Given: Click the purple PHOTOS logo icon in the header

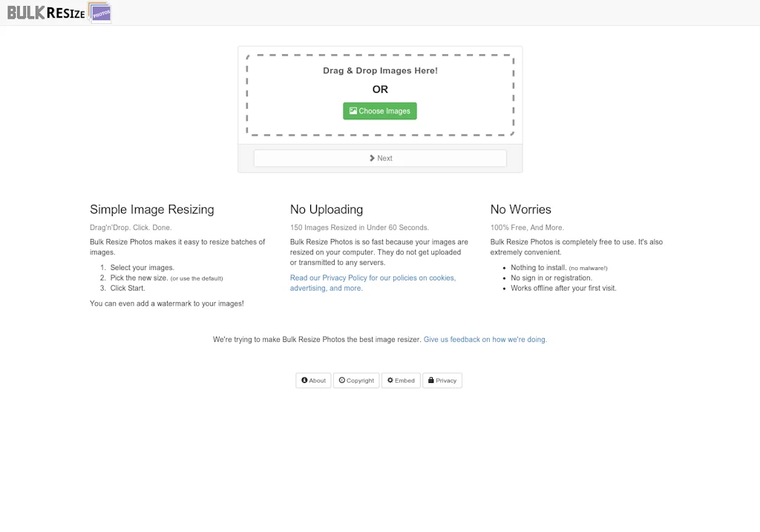Looking at the screenshot, I should pos(99,12).
